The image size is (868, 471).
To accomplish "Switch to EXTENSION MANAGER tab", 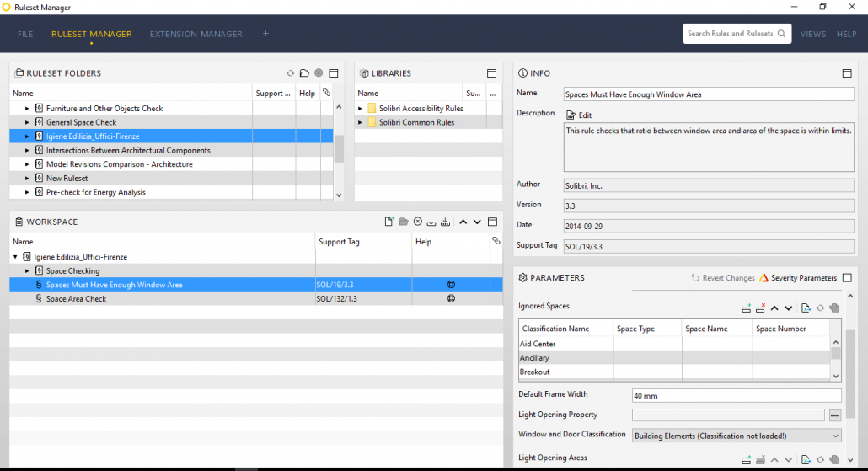I will [196, 34].
